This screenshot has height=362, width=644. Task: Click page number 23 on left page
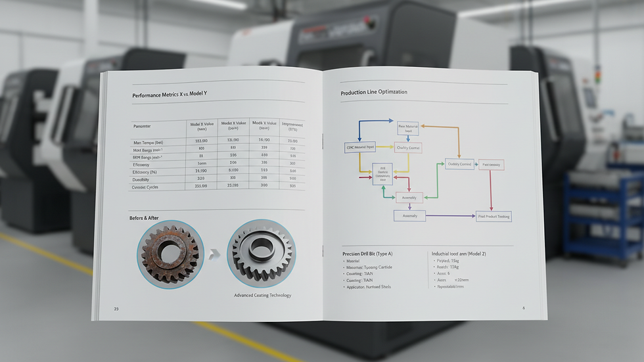click(116, 309)
